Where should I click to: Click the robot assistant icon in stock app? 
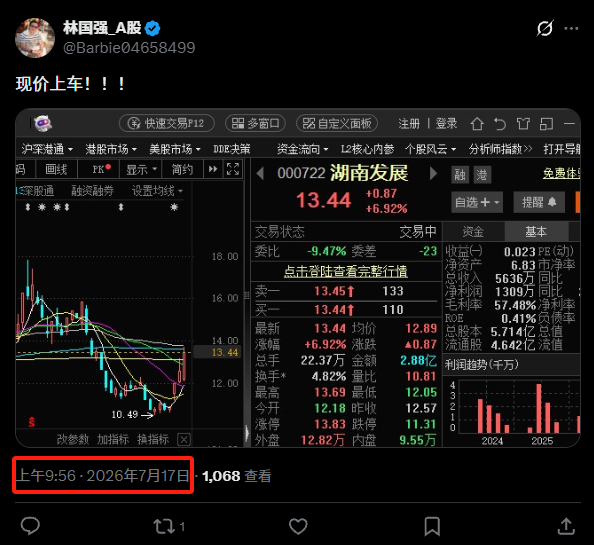tap(43, 123)
